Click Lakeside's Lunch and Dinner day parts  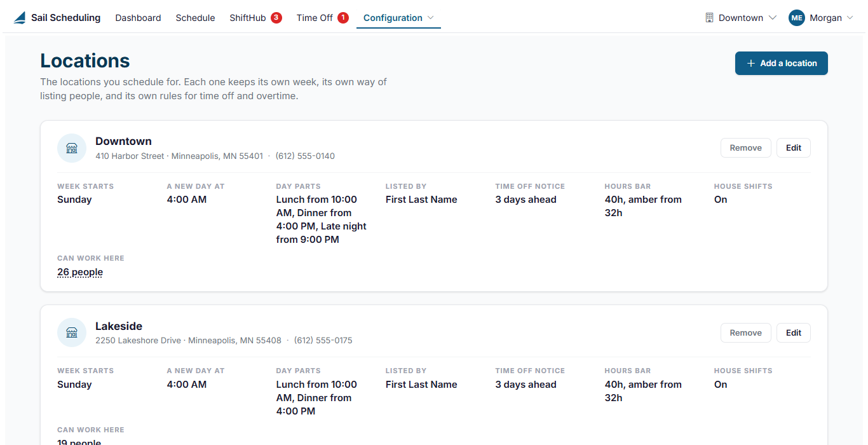pos(317,398)
